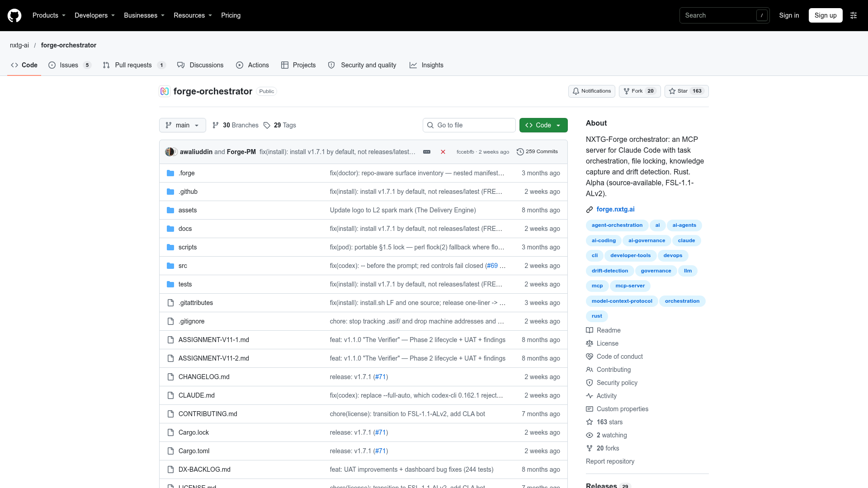Open the GitHub home logo
Screen dimensions: 868x488
14,15
